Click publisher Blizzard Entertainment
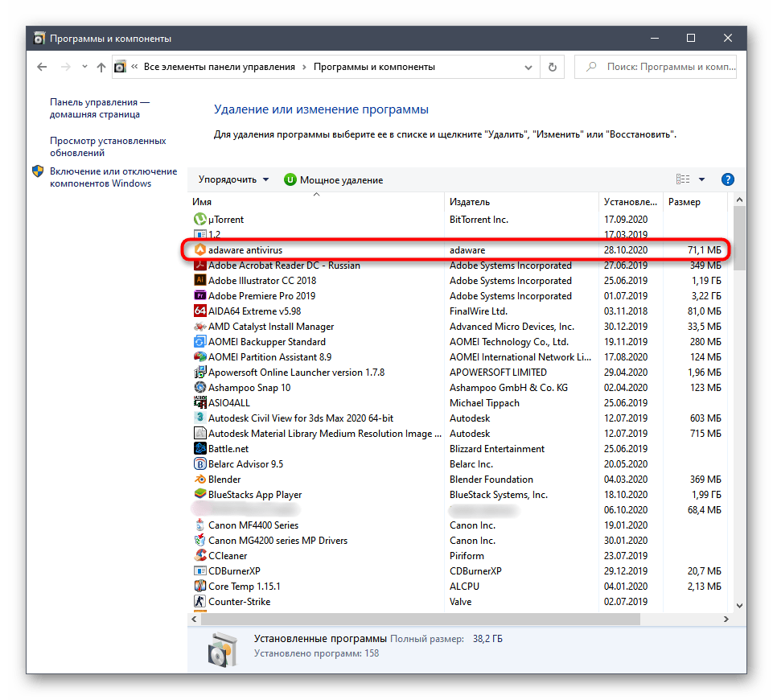Image resolution: width=773 pixels, height=700 pixels. pyautogui.click(x=497, y=449)
